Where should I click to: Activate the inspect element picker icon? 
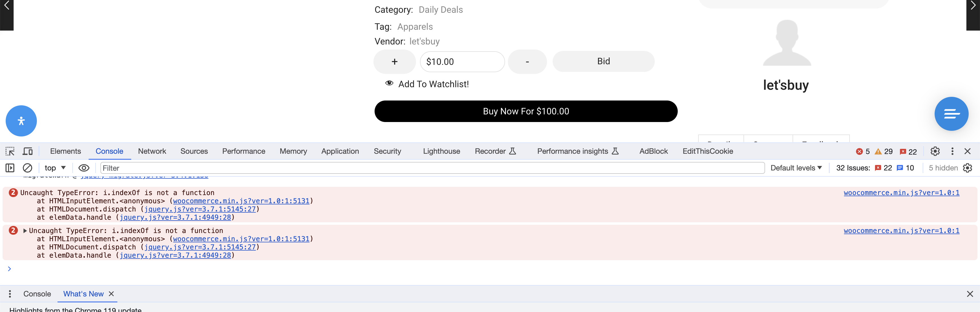(10, 151)
